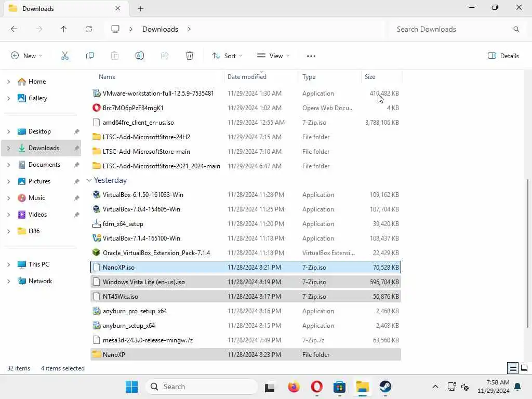Open Firefox from the taskbar
This screenshot has width=532, height=399.
294,387
